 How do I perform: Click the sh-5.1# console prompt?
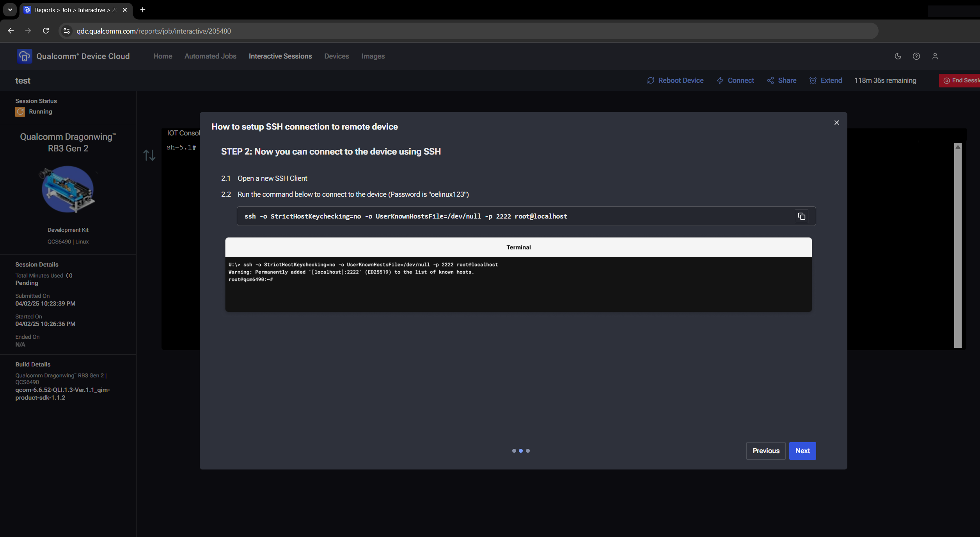pyautogui.click(x=181, y=147)
